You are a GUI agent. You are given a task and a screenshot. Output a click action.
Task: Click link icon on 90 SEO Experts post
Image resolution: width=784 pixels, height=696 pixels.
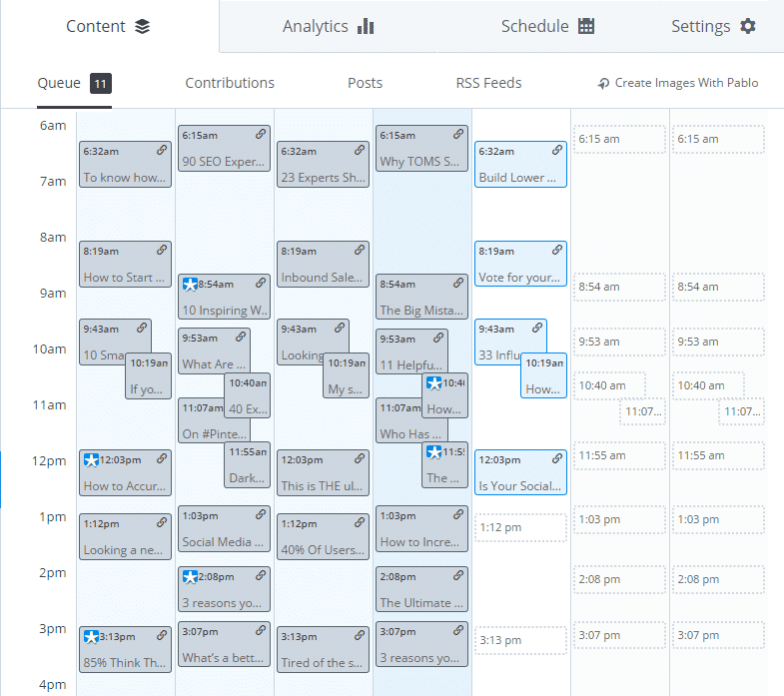pyautogui.click(x=261, y=134)
